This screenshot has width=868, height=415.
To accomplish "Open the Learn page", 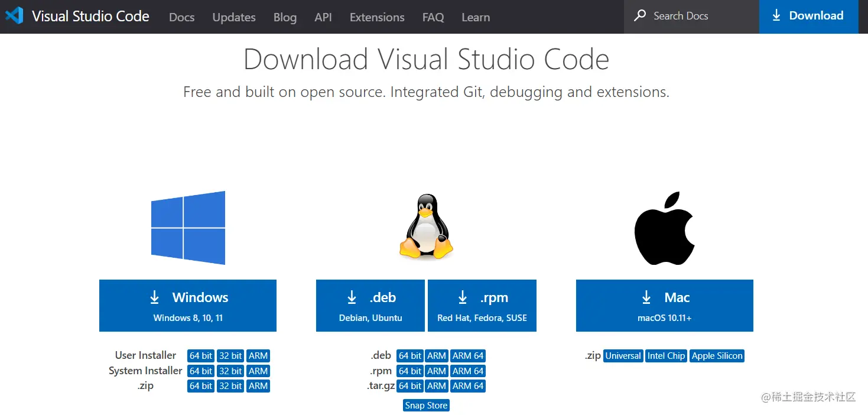I will tap(476, 17).
